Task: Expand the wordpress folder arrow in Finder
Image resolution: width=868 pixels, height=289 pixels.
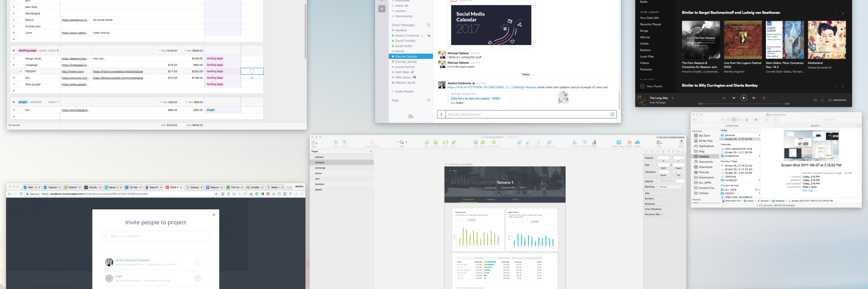Action: tap(759, 180)
